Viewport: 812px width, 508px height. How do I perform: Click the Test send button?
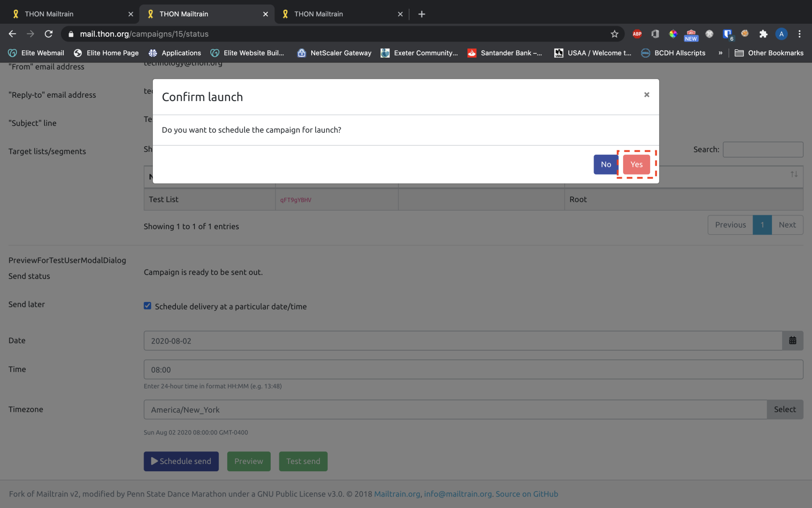(303, 462)
